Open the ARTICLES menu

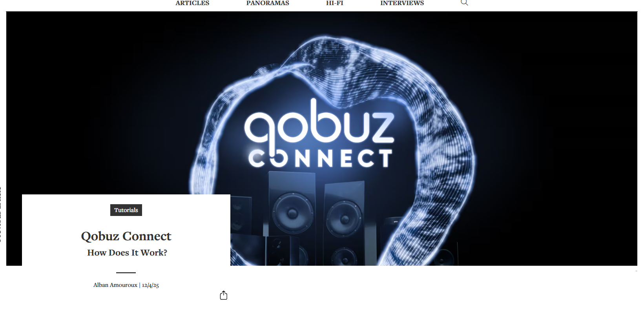click(x=192, y=3)
